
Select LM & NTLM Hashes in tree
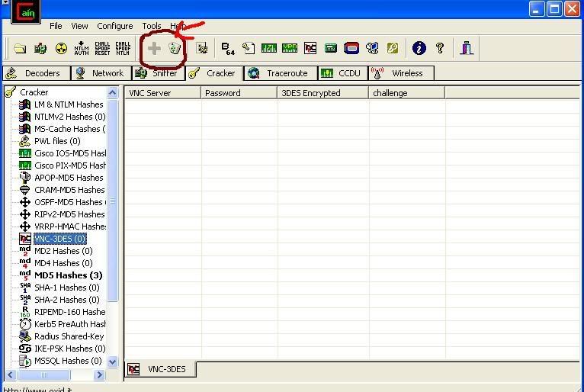(x=69, y=104)
